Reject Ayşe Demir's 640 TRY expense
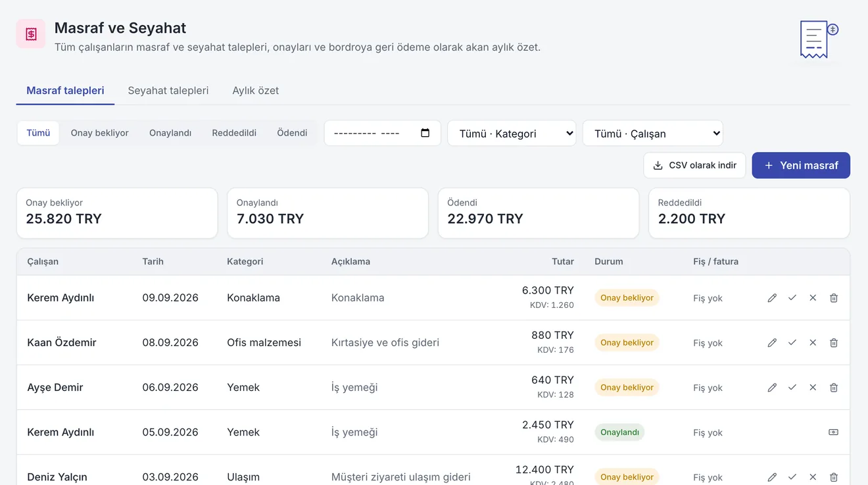 [813, 388]
